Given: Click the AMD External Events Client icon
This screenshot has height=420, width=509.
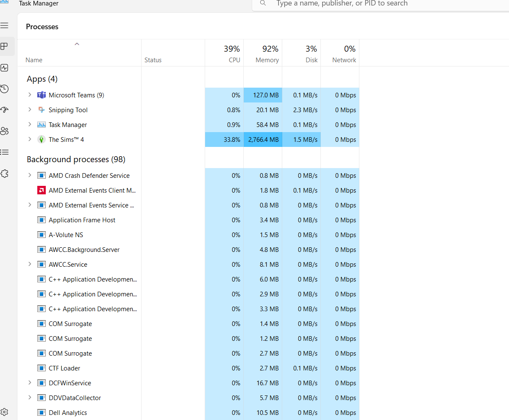Looking at the screenshot, I should [x=42, y=191].
